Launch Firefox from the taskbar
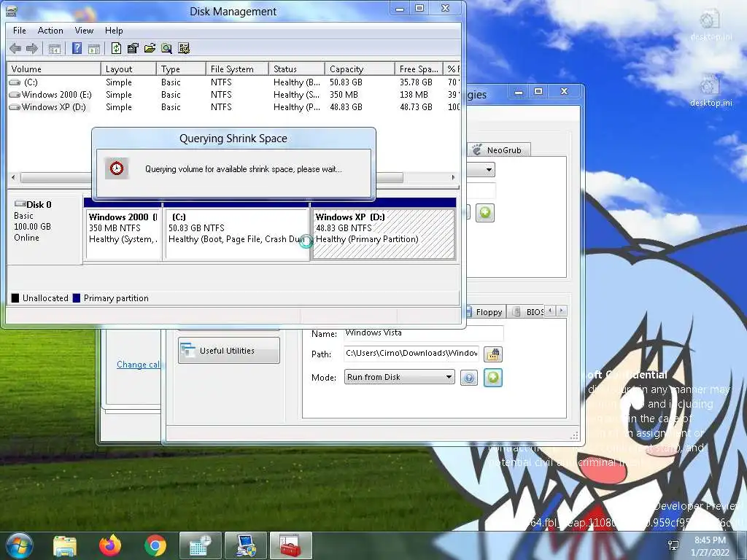 click(110, 545)
